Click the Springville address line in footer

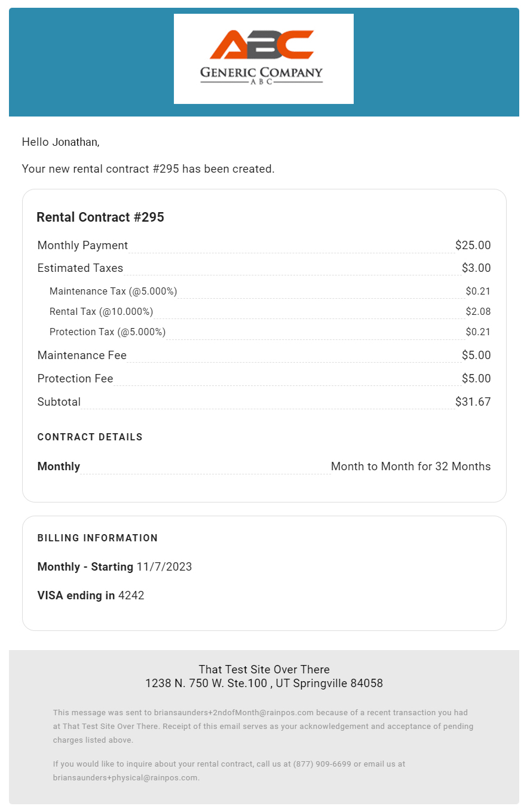coord(264,683)
